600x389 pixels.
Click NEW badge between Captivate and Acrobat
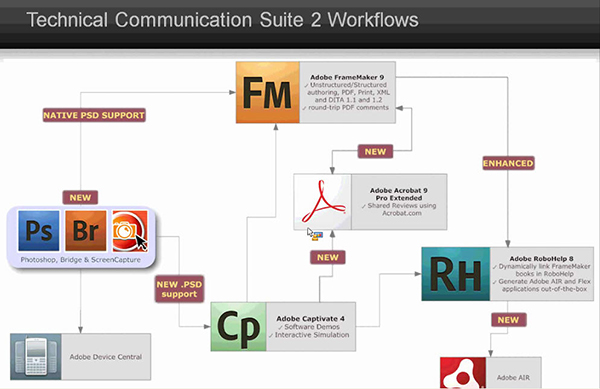(x=328, y=257)
